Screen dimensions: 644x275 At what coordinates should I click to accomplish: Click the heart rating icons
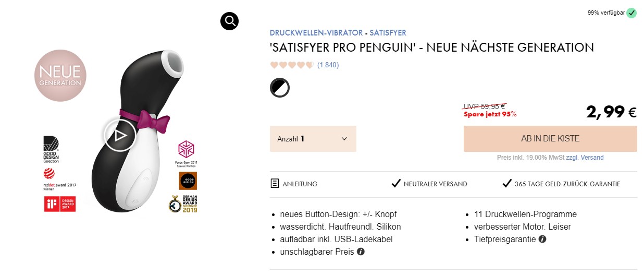[x=291, y=65]
